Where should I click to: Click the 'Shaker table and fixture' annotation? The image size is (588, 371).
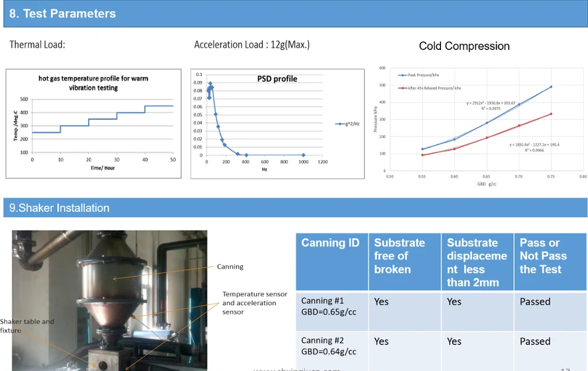point(27,326)
